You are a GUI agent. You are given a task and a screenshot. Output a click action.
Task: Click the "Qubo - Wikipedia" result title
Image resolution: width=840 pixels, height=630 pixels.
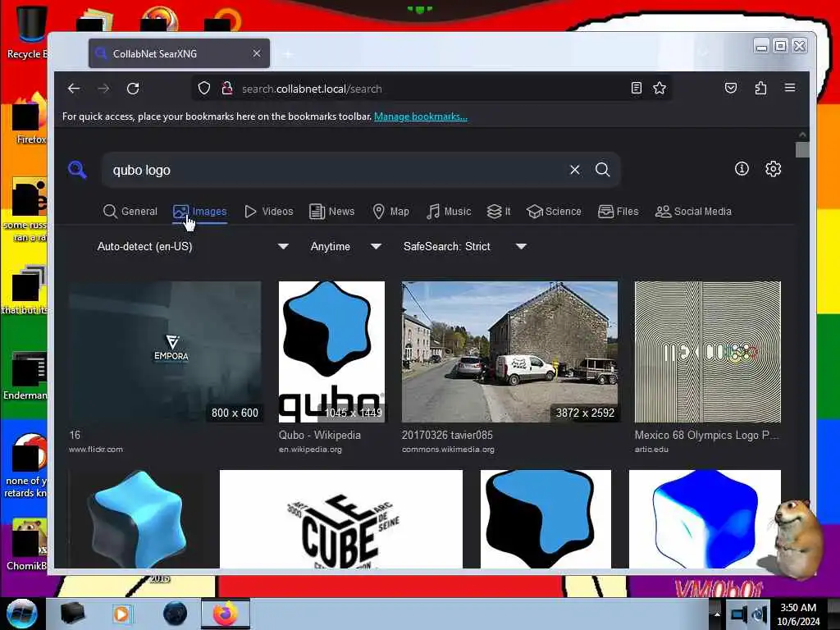coord(319,435)
